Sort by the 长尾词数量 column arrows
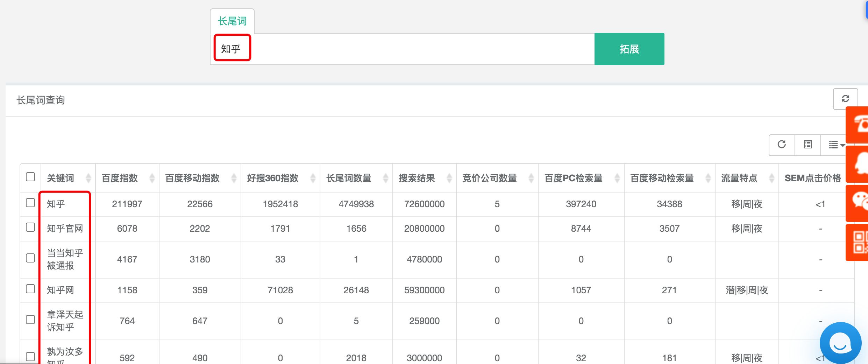This screenshot has width=868, height=364. point(386,178)
